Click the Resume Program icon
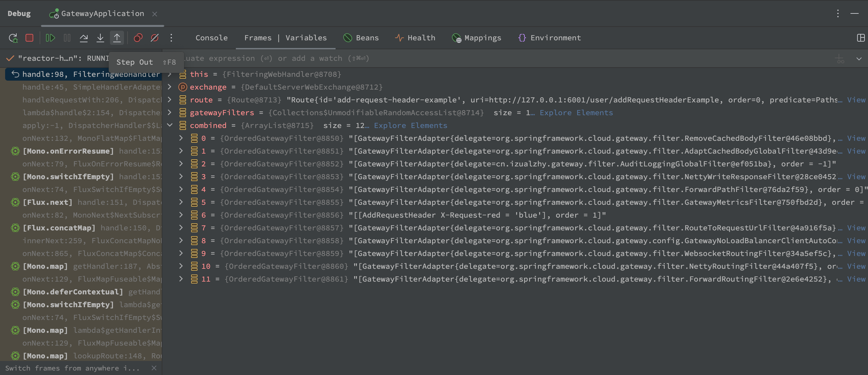868x375 pixels. tap(50, 38)
